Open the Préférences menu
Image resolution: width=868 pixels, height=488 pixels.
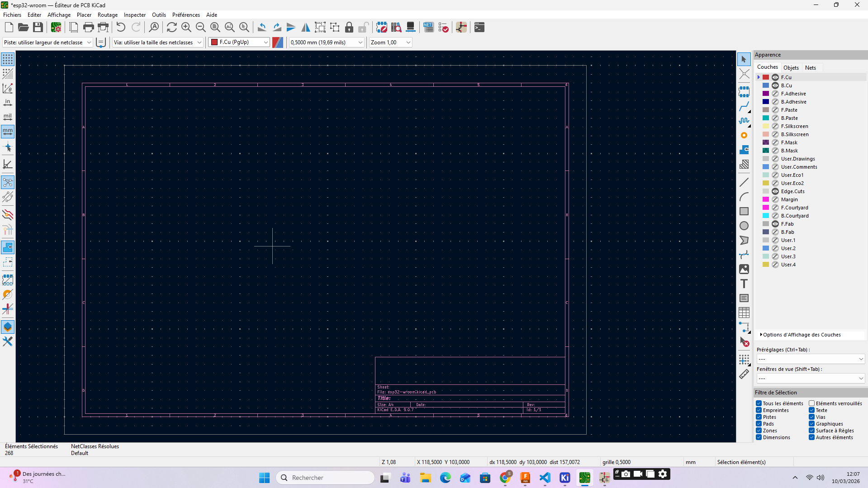pyautogui.click(x=186, y=15)
